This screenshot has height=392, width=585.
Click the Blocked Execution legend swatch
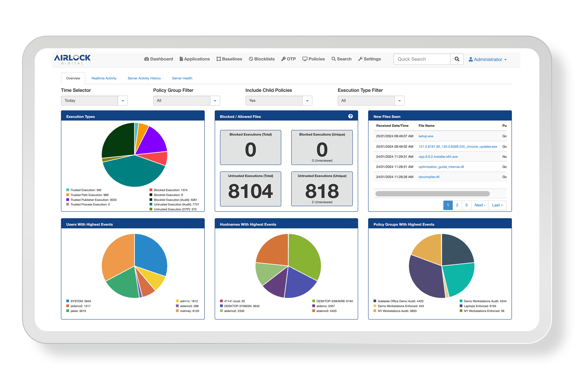151,190
